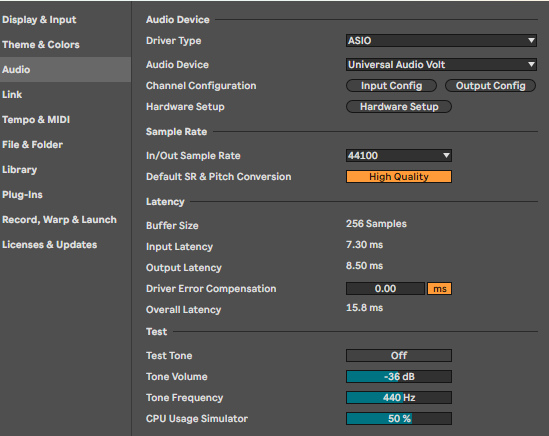This screenshot has height=436, width=549.
Task: Switch to the Link preferences tab
Action: (65, 95)
